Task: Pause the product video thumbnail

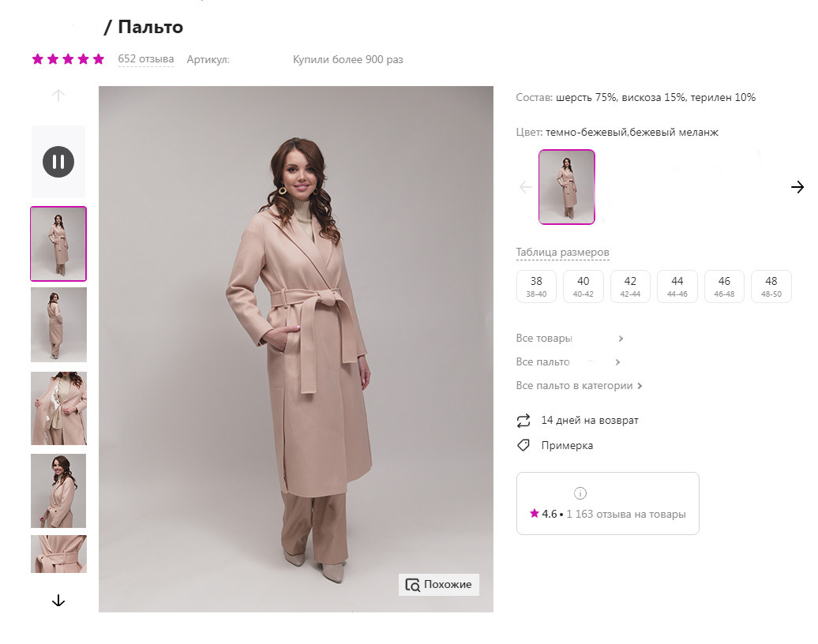Action: [58, 162]
